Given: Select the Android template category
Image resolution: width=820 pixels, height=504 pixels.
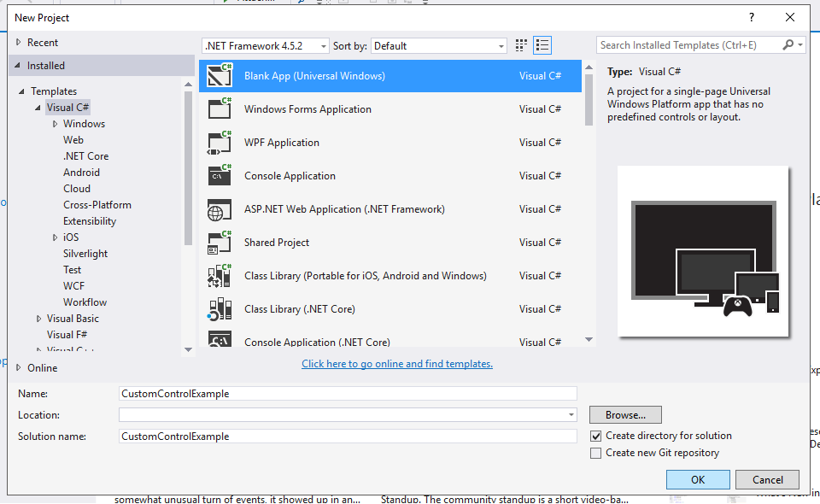Looking at the screenshot, I should (81, 172).
